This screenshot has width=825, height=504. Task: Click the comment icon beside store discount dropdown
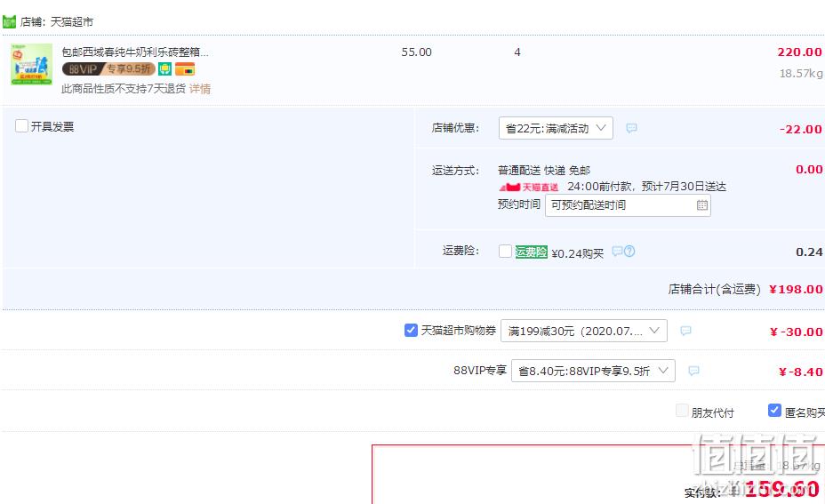click(631, 128)
